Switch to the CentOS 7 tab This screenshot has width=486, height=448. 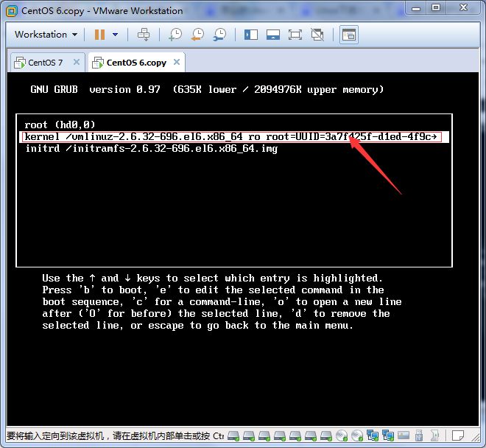pos(45,63)
